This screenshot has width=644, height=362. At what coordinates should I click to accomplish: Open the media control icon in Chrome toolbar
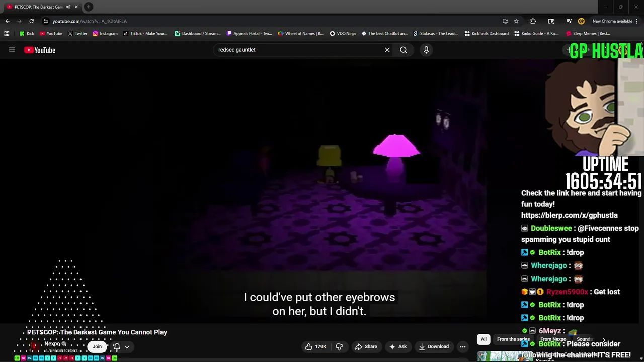569,21
